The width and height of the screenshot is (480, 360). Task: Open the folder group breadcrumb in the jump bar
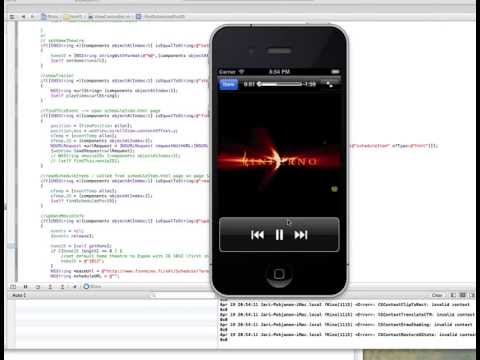73,16
